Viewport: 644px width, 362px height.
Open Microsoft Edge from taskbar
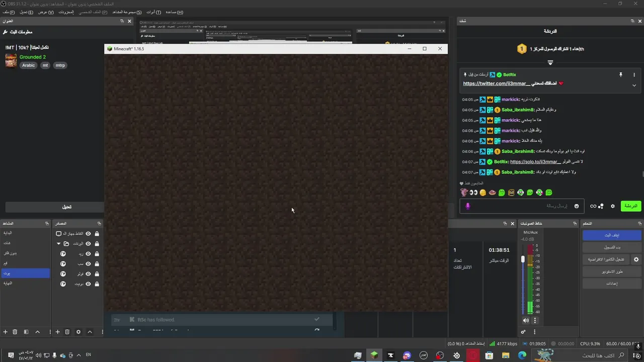point(522,355)
